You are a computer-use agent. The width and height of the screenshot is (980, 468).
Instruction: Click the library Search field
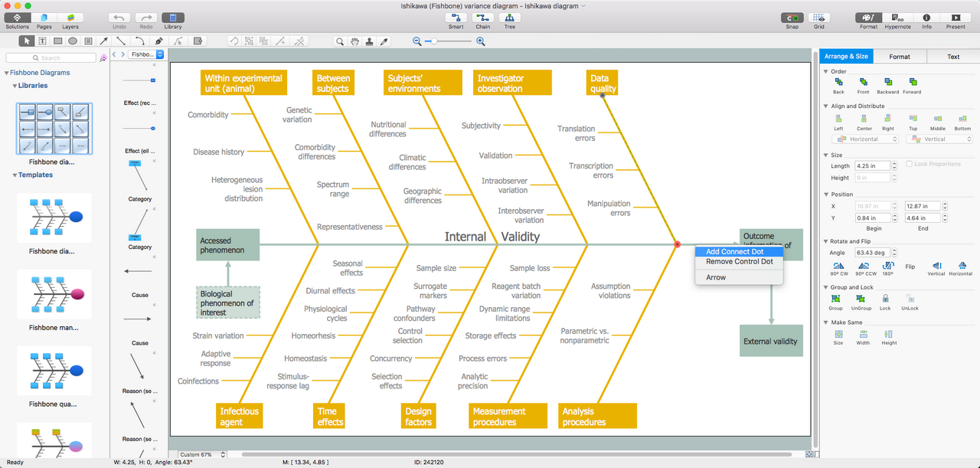click(51, 57)
